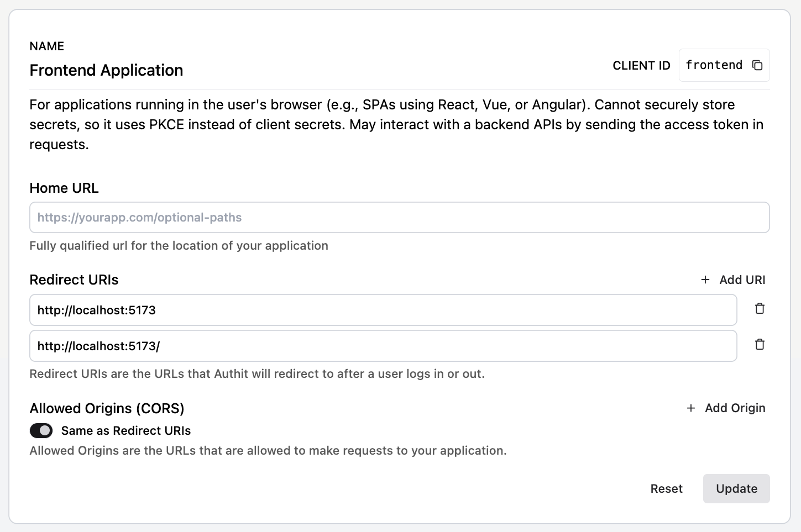Add a new allowed origin

click(725, 408)
